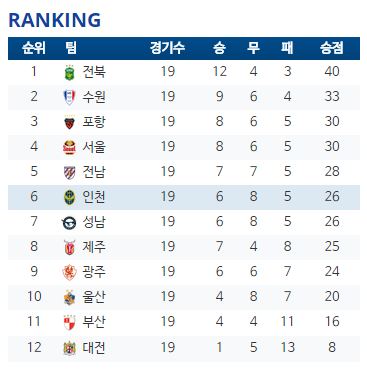
Task: Click the 울산 team emblem
Action: click(x=70, y=298)
